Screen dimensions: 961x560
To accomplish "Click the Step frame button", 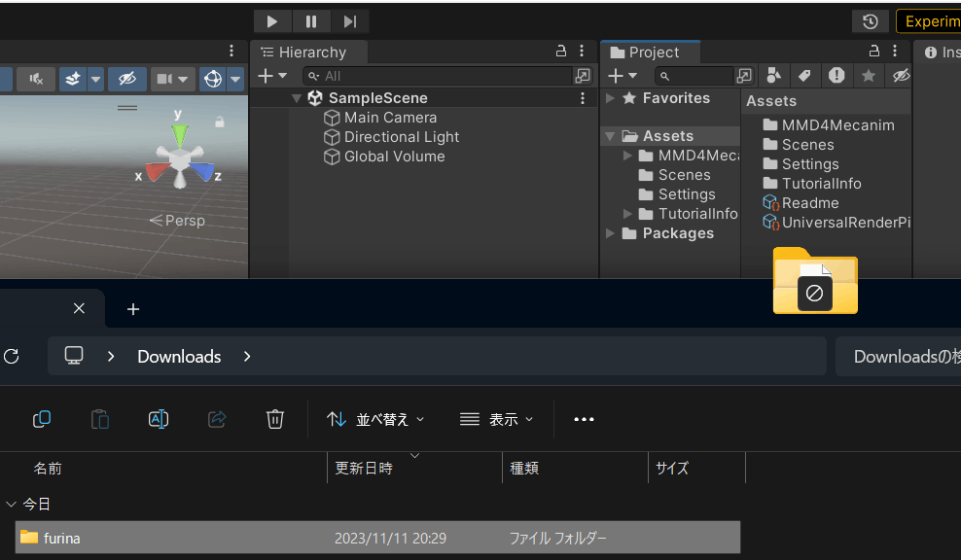I will (350, 21).
